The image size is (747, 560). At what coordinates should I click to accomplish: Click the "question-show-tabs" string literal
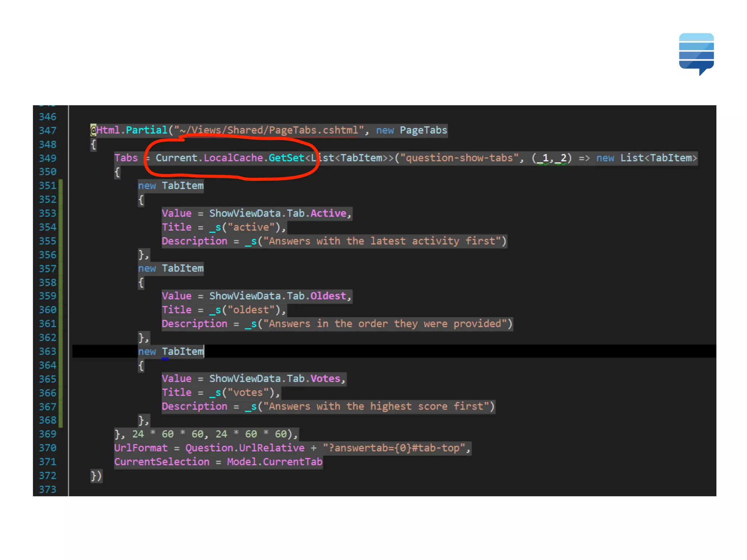click(460, 158)
